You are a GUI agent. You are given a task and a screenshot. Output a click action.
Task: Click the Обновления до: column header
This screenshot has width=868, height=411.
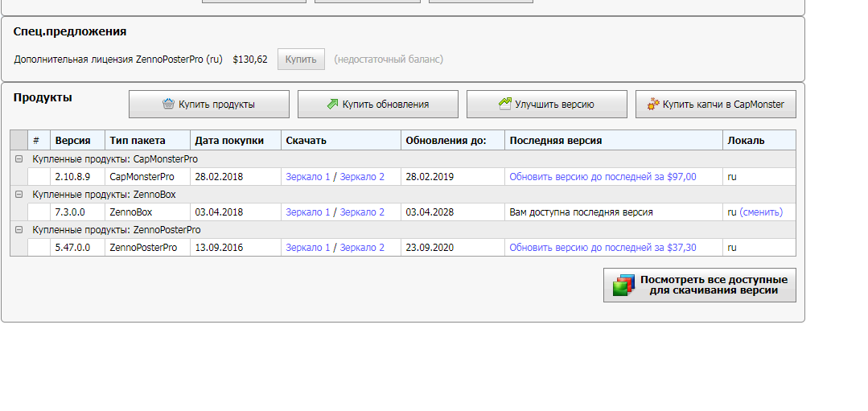pos(453,141)
